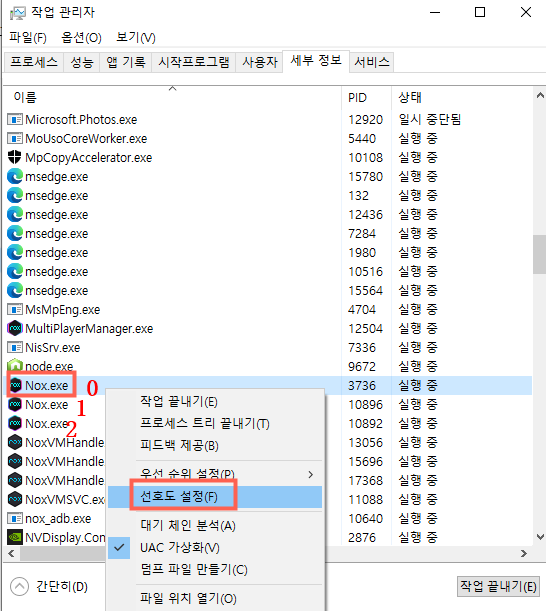546x611 pixels.
Task: Click the 작업 끝내기(E) button at bottom
Action: (x=498, y=586)
